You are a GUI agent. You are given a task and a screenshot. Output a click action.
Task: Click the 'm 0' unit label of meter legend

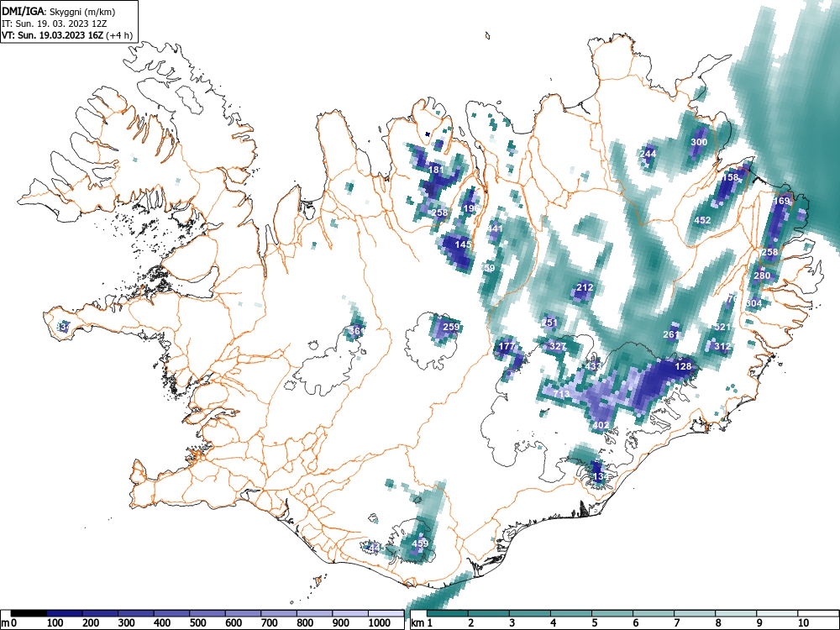point(9,623)
